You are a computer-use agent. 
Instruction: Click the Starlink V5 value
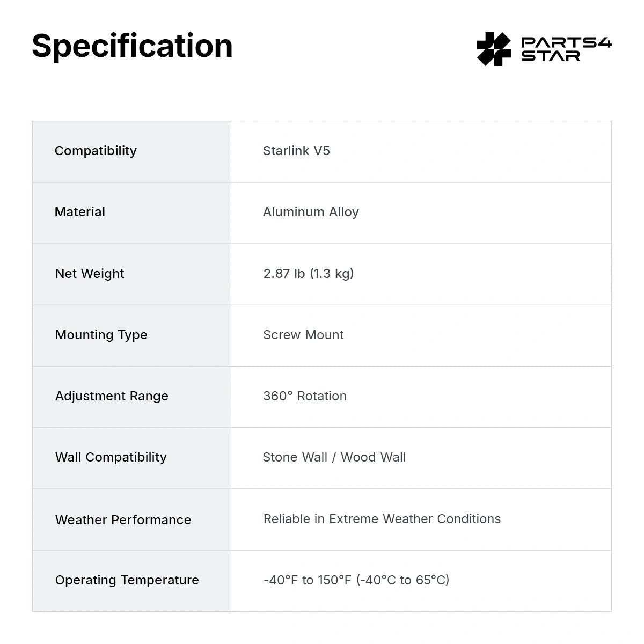coord(296,151)
